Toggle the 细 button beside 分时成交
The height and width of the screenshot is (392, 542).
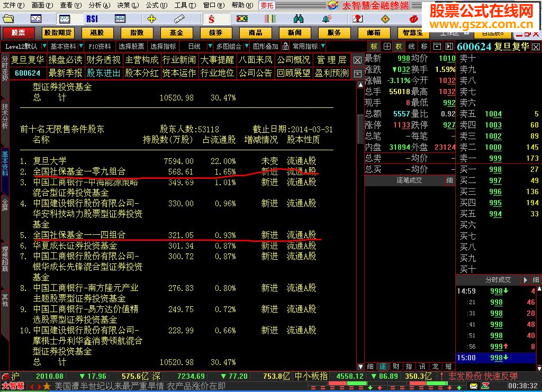[536, 280]
